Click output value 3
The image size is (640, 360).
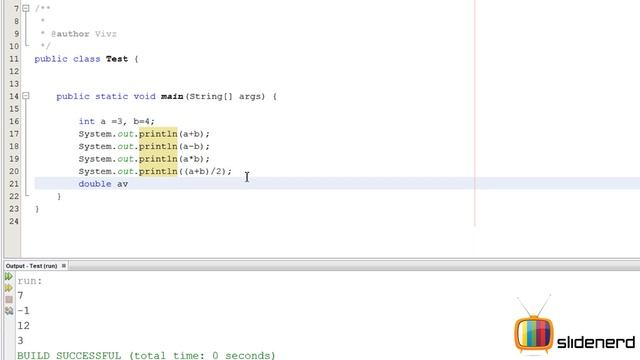20,340
